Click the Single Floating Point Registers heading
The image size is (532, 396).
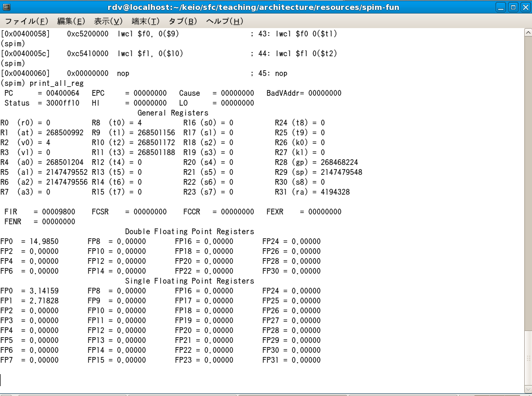tap(189, 281)
